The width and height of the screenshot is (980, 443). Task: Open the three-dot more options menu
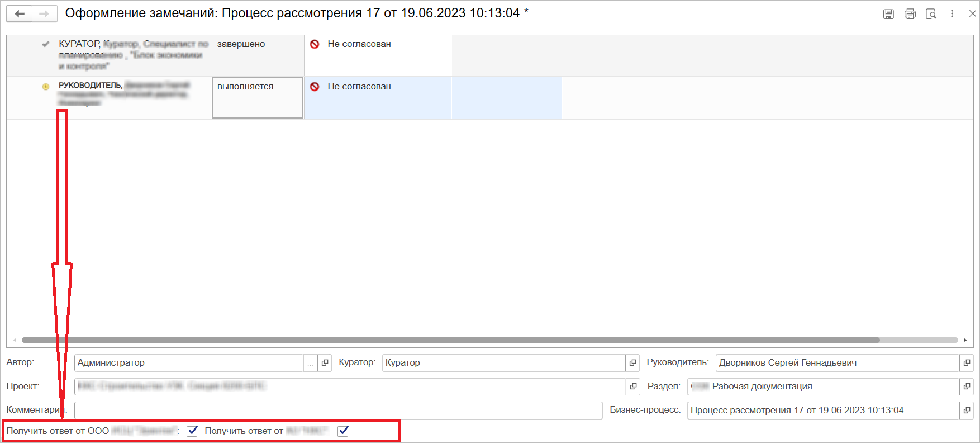pos(952,14)
